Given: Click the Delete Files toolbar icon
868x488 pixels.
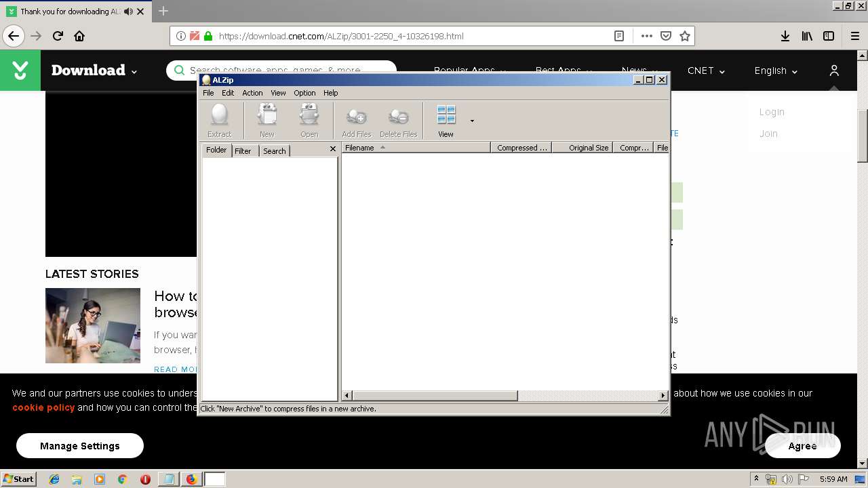Looking at the screenshot, I should (x=398, y=121).
